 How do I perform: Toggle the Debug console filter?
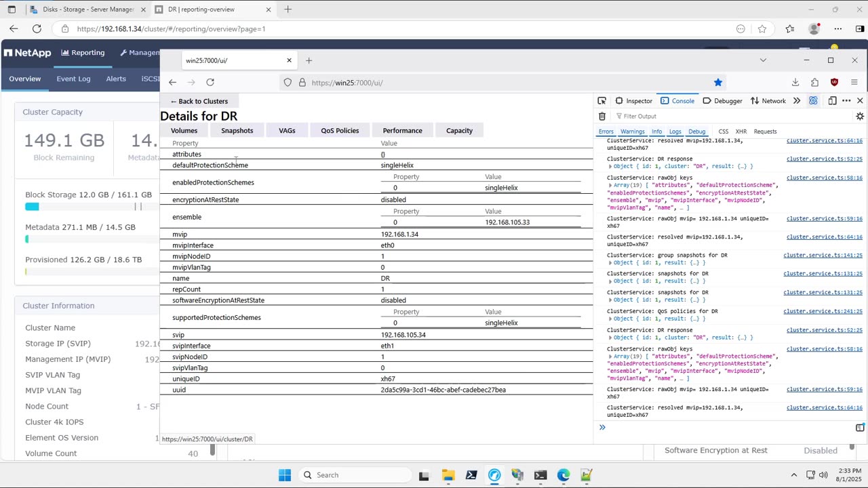pyautogui.click(x=697, y=131)
